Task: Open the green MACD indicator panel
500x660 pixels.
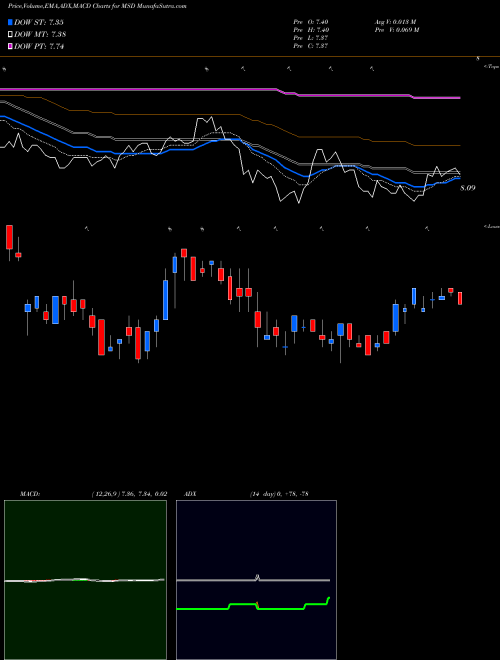Action: click(85, 580)
